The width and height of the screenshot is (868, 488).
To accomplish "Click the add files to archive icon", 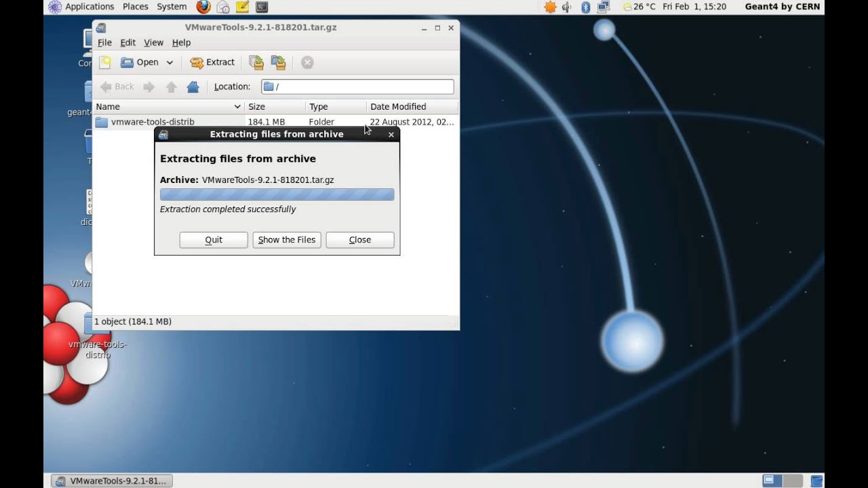I will (256, 62).
